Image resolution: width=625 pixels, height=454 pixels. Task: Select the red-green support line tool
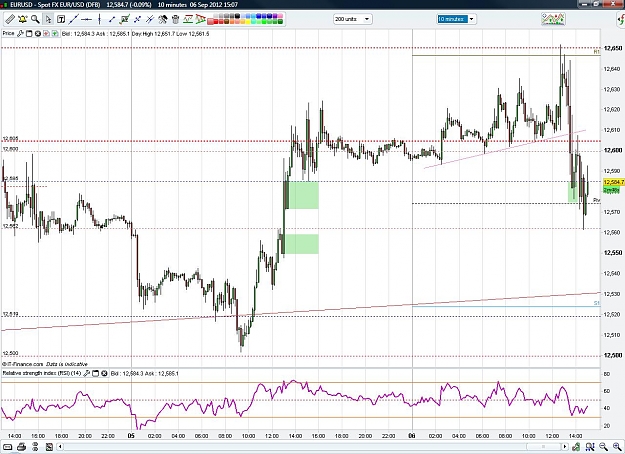(188, 19)
